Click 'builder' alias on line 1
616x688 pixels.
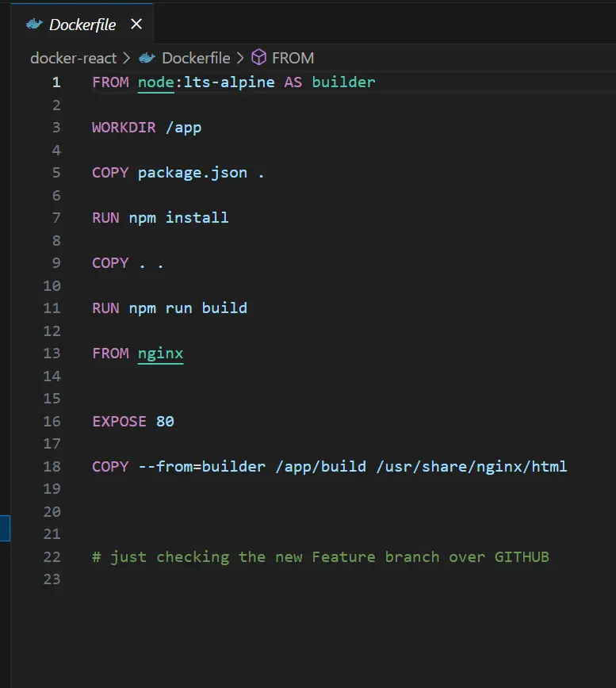pos(343,82)
